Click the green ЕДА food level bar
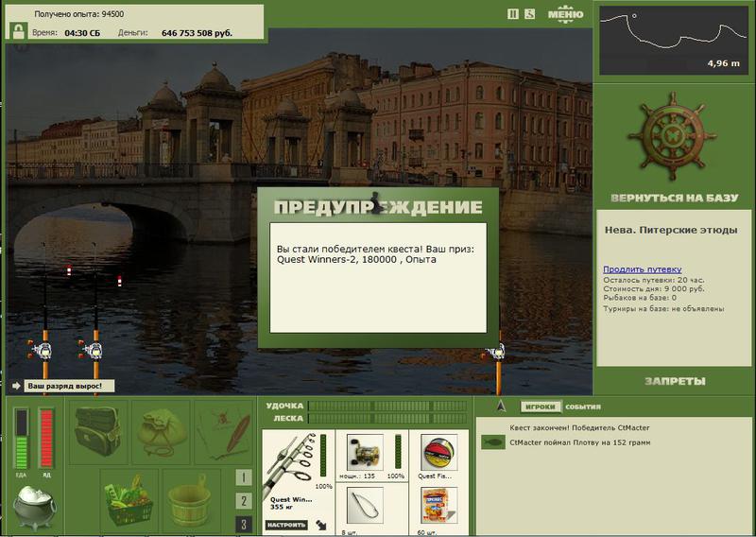Viewport: 756px width, 537px height. pos(21,439)
